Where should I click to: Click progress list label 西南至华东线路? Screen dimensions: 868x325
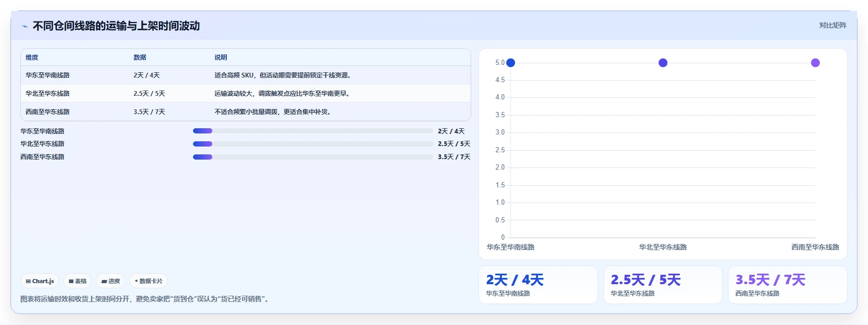42,157
